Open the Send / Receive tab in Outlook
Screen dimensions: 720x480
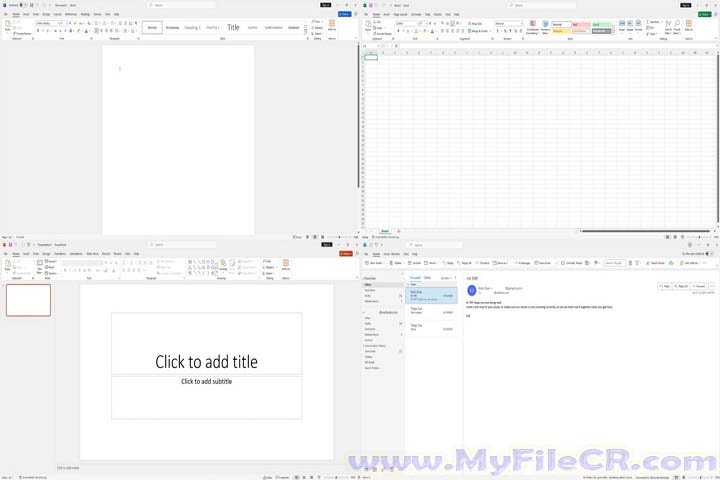click(392, 254)
